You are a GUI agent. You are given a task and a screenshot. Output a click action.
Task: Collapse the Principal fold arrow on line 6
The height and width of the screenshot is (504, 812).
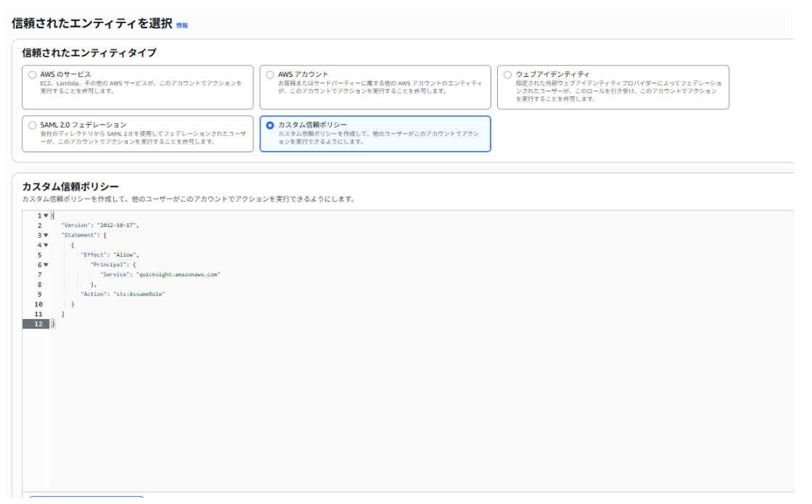pyautogui.click(x=46, y=265)
